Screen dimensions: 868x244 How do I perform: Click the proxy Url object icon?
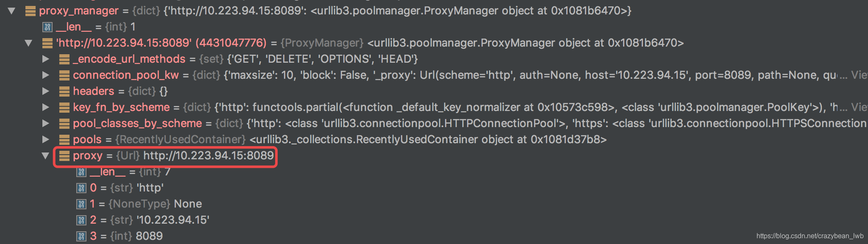[64, 155]
